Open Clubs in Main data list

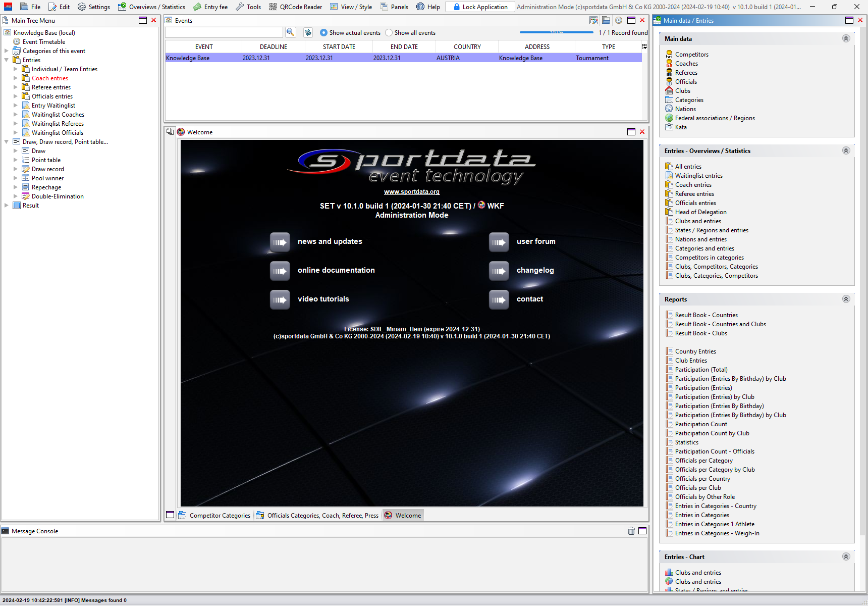coord(683,91)
